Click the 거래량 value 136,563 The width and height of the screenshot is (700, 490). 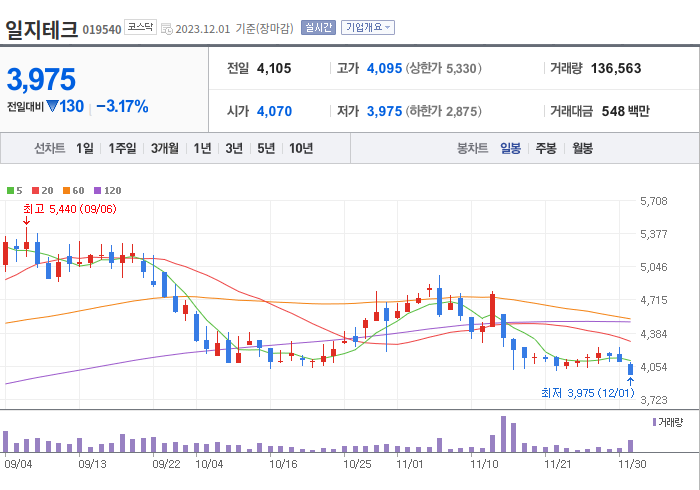coord(616,69)
